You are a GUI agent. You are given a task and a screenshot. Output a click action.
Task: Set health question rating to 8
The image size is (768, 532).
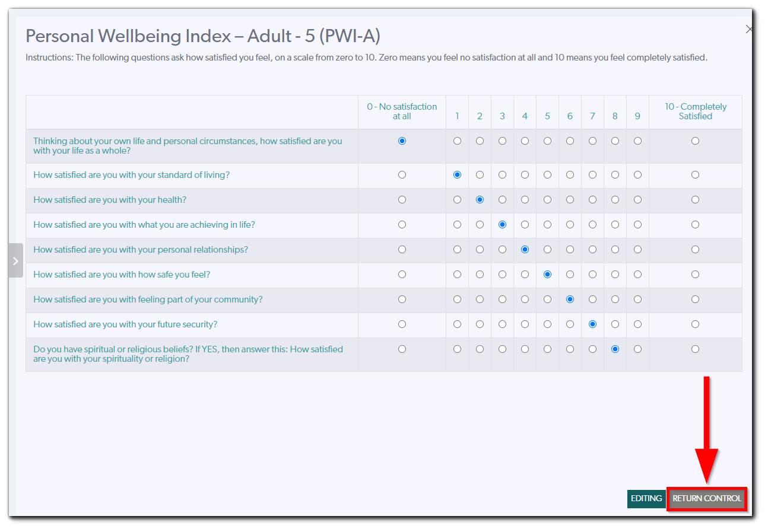[x=615, y=199]
